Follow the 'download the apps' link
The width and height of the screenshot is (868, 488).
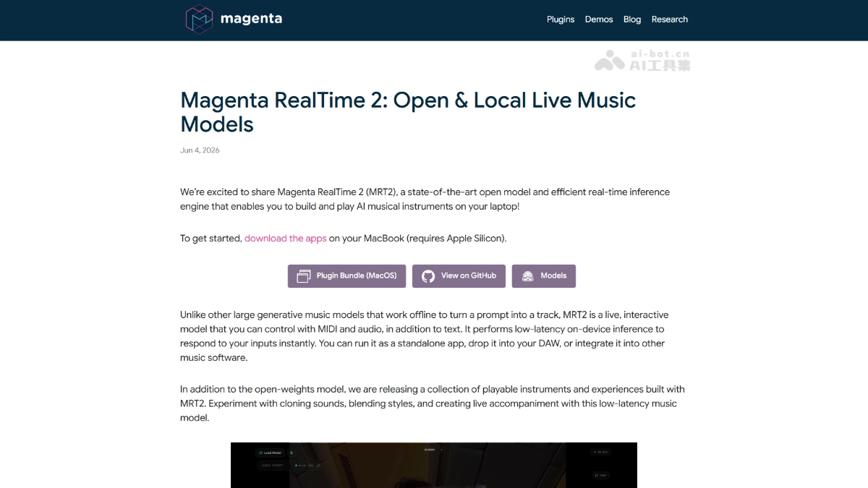tap(286, 238)
